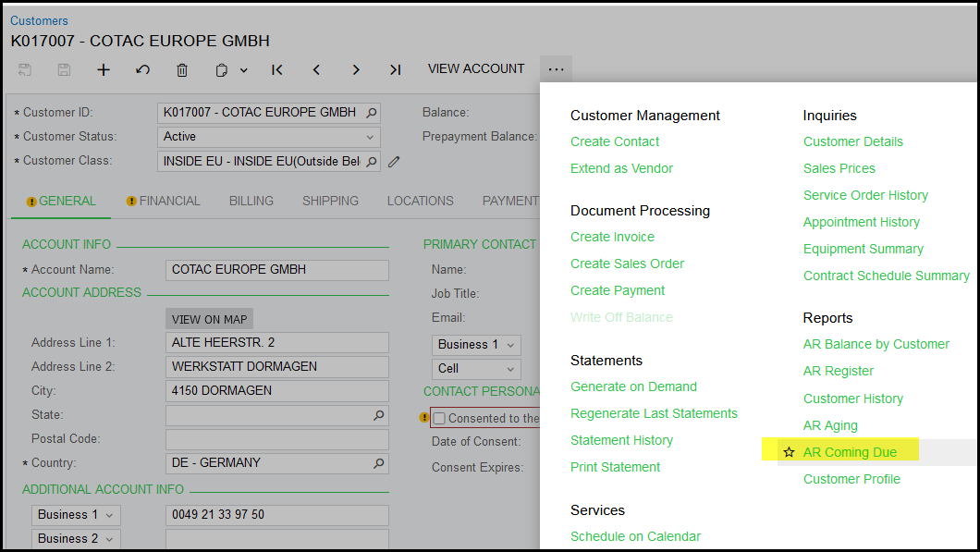Click the Address Line 1 input field
Image resolution: width=980 pixels, height=552 pixels.
[x=276, y=343]
